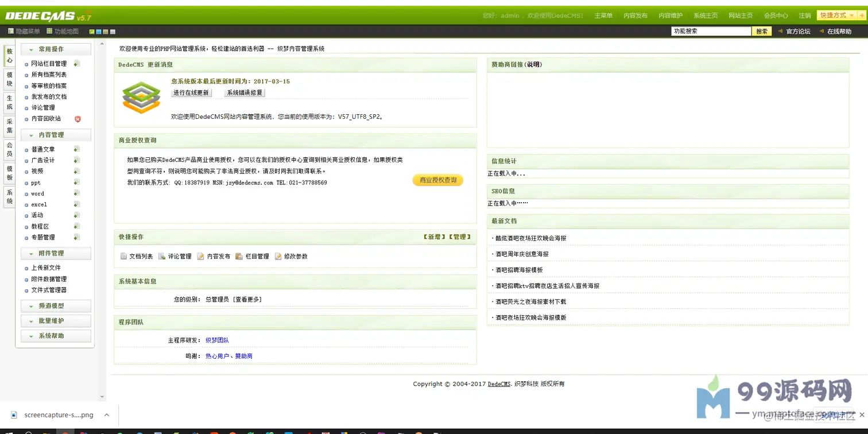Screen dimensions: 868x434
Task: Switch to the 采集 vertical tab
Action: click(9, 126)
